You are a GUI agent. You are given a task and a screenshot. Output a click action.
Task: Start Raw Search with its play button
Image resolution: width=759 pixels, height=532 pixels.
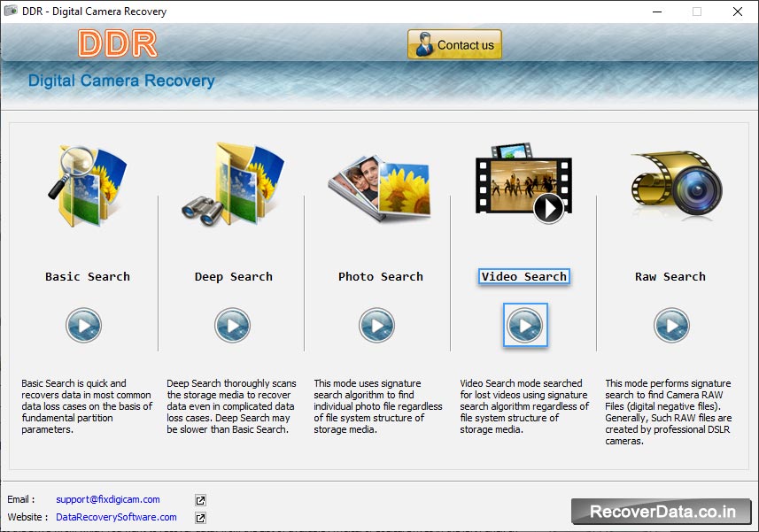pos(671,325)
